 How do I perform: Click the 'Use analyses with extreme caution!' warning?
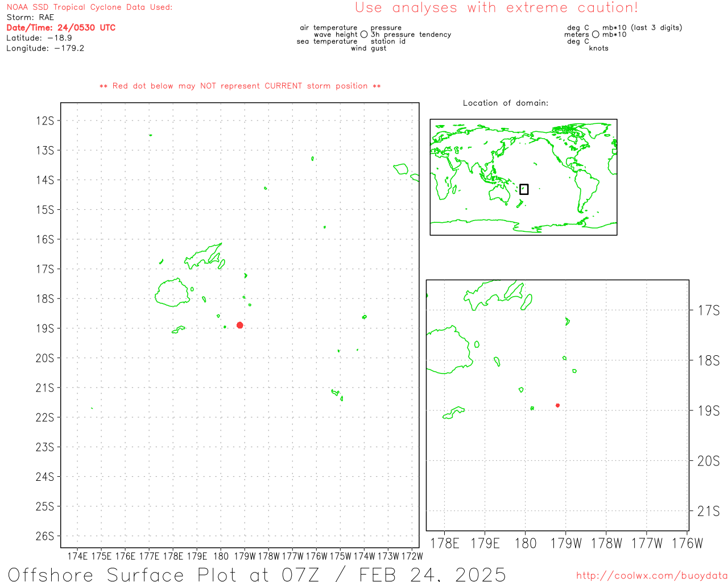pos(497,8)
